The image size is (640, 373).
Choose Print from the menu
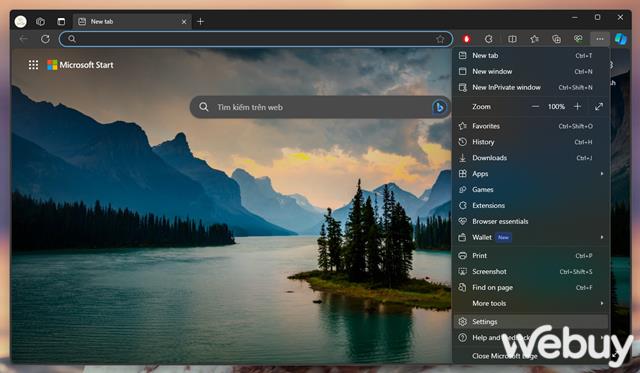point(531,256)
